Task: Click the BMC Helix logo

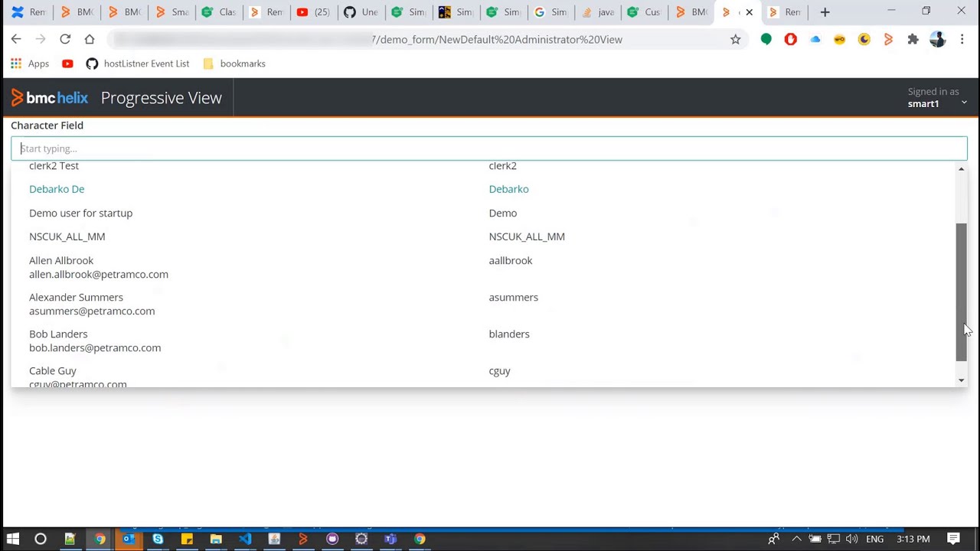Action: click(50, 98)
